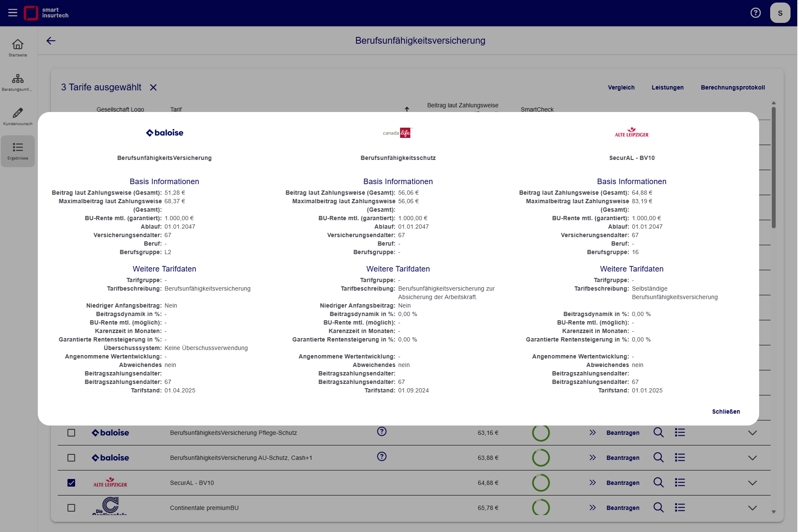Click the scrollbar up arrow of results list
The height and width of the screenshot is (532, 799).
point(774,103)
